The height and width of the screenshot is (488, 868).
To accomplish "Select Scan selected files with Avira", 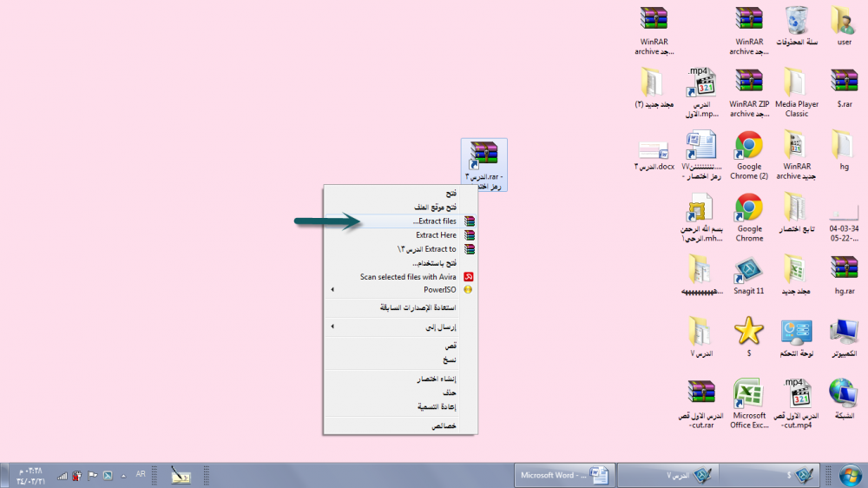I will (408, 277).
